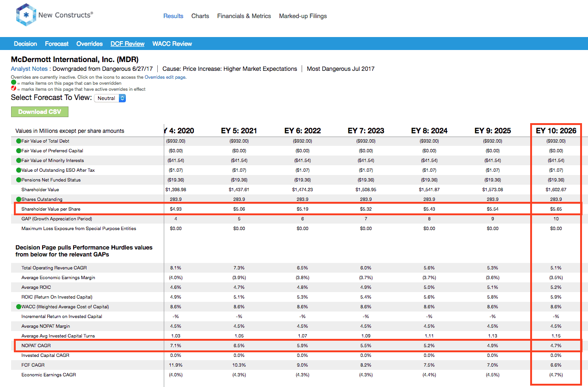Open the Forecast sub-tab

[57, 44]
